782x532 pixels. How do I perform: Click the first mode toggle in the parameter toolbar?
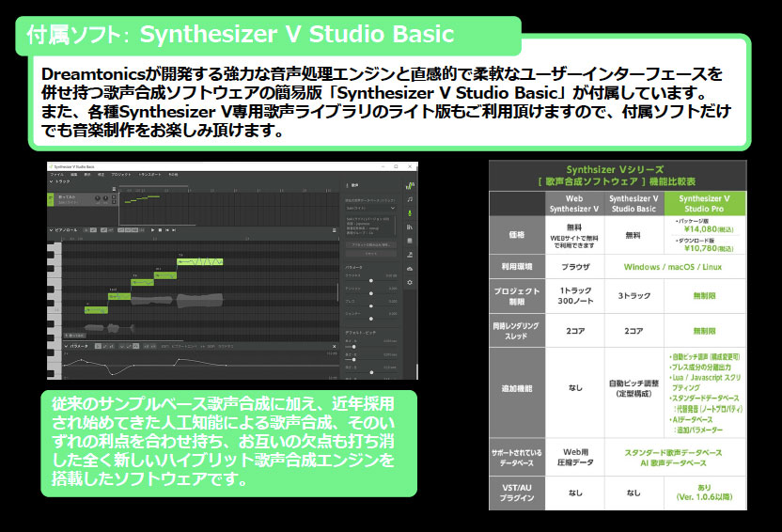point(98,346)
